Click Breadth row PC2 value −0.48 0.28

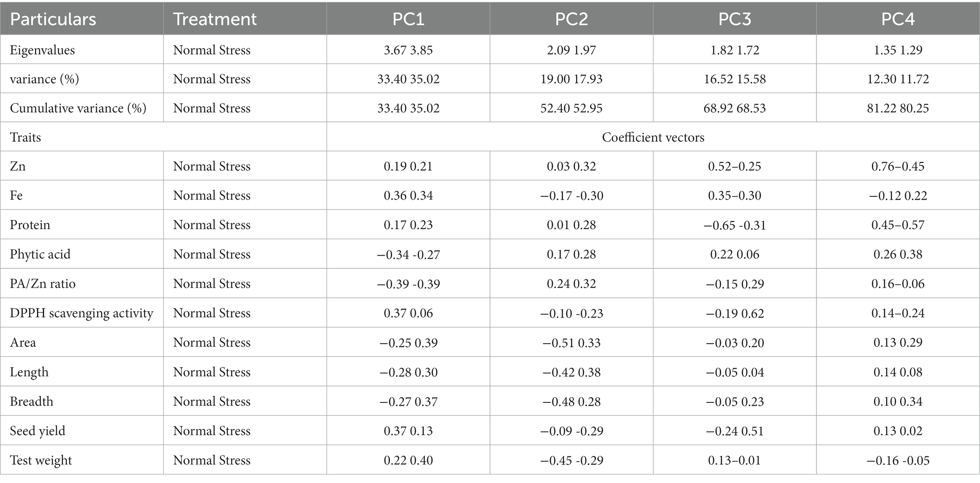point(571,401)
